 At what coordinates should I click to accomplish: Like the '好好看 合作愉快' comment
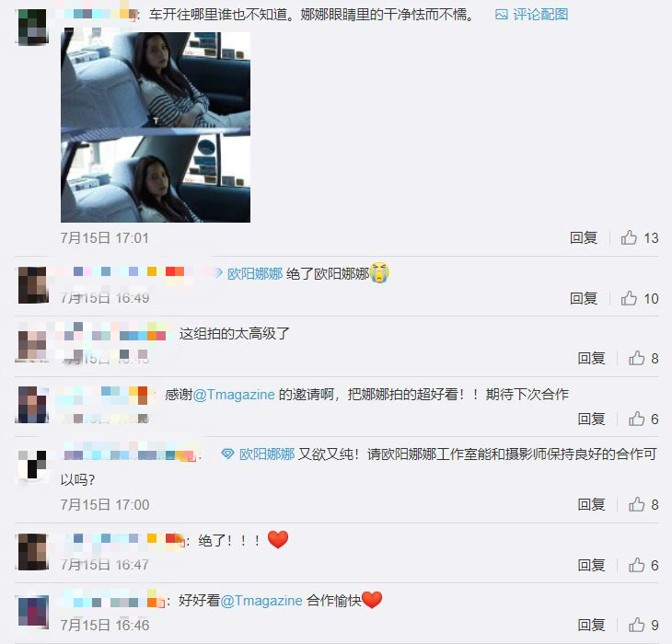(636, 626)
